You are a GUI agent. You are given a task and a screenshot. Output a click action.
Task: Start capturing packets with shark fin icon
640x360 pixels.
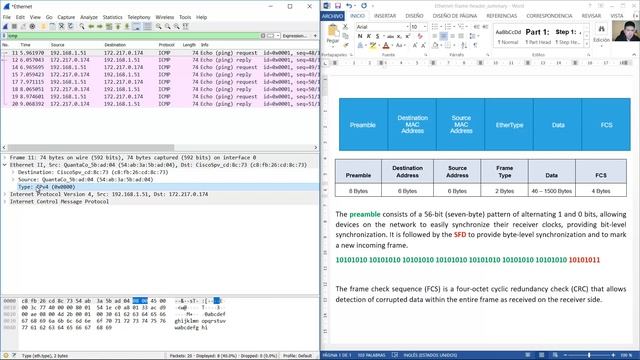tap(5, 26)
